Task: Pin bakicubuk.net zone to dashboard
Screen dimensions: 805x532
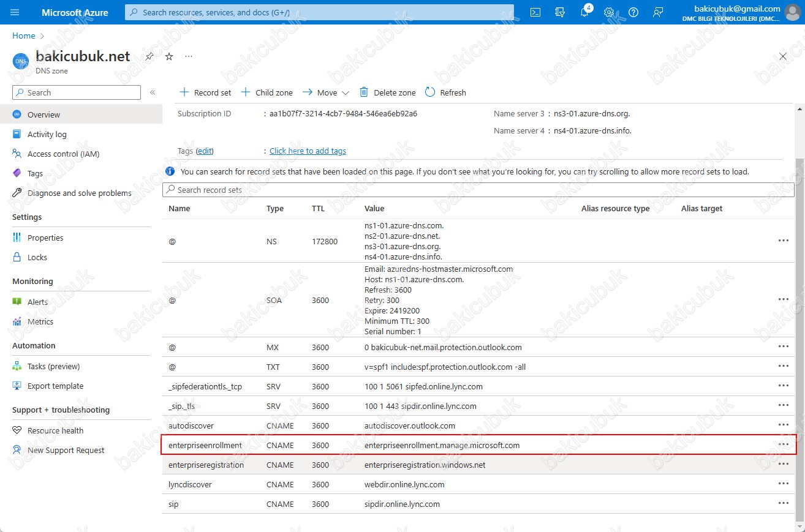Action: click(x=149, y=56)
